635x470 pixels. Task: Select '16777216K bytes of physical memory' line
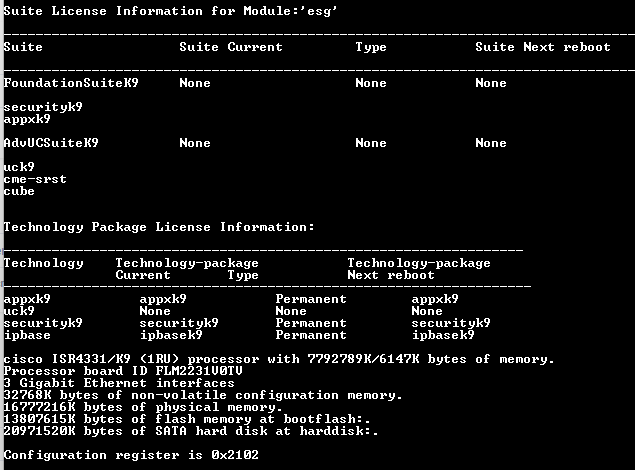pos(143,407)
